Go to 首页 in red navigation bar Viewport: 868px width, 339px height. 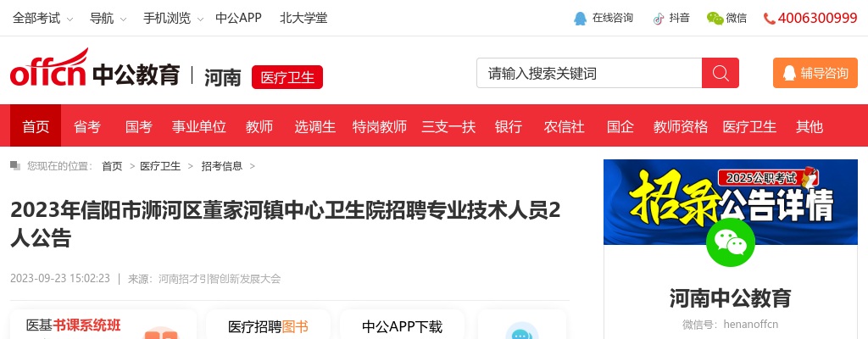pyautogui.click(x=36, y=125)
